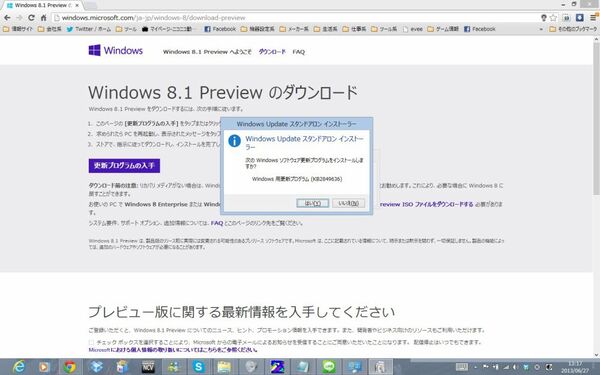Click the network signal icon in the tray
The width and height of the screenshot is (600, 375).
(506, 367)
